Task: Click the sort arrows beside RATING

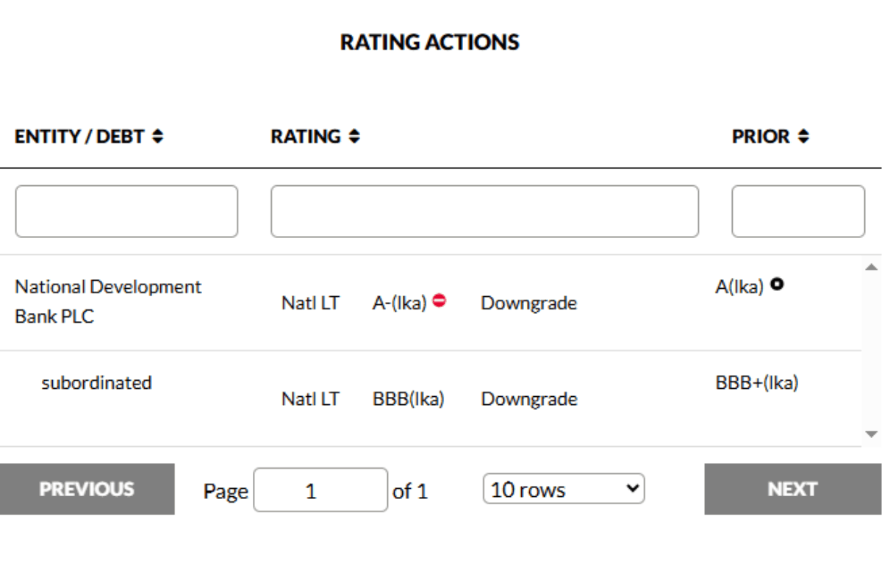Action: (x=354, y=137)
